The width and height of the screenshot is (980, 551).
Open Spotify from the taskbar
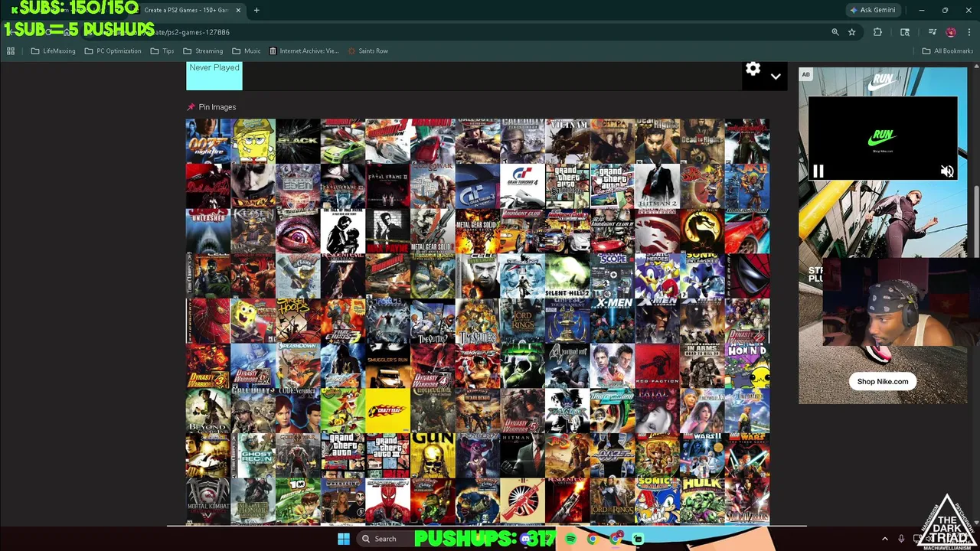(570, 540)
